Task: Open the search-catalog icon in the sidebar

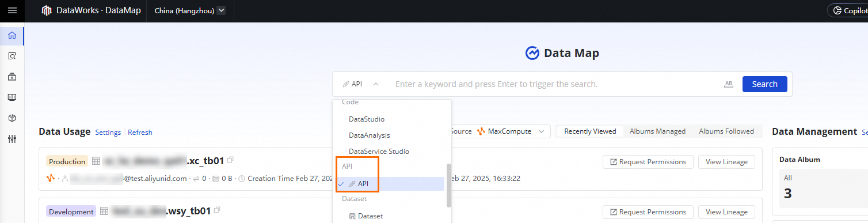Action: coord(12,56)
